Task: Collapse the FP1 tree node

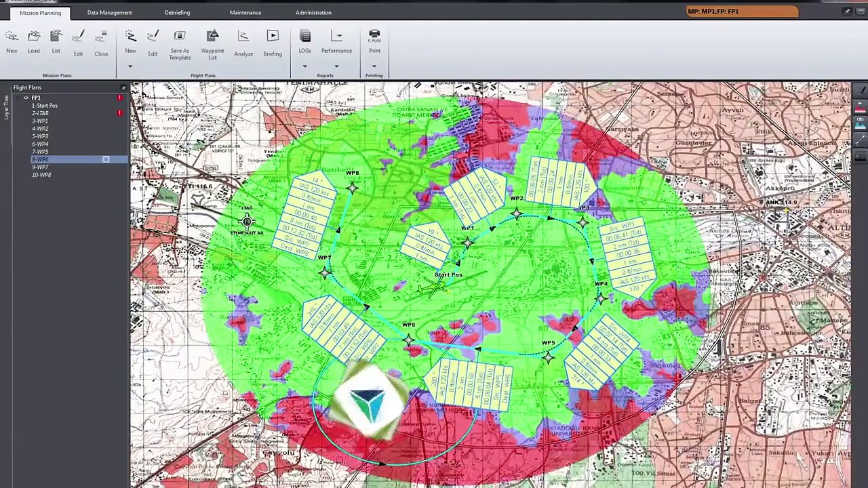Action: pos(19,98)
